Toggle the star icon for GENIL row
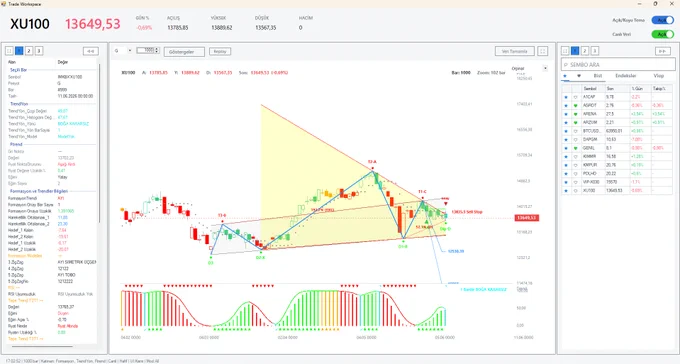 pos(566,148)
